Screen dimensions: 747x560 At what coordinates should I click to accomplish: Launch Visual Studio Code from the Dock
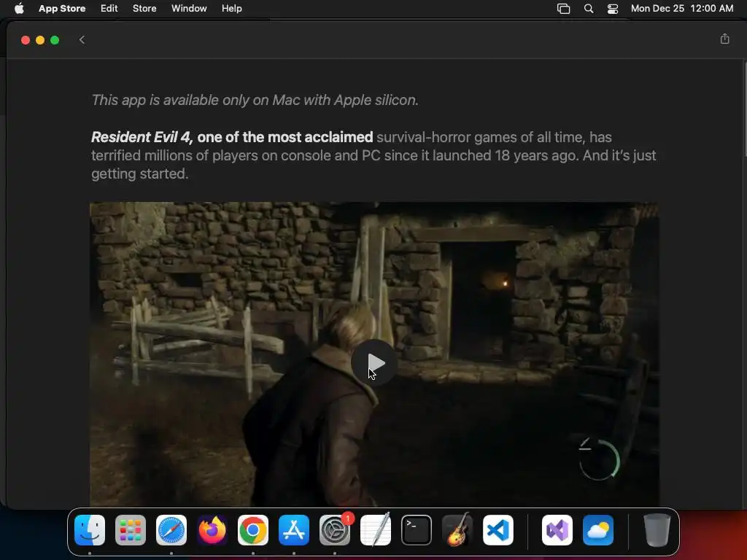pos(498,530)
